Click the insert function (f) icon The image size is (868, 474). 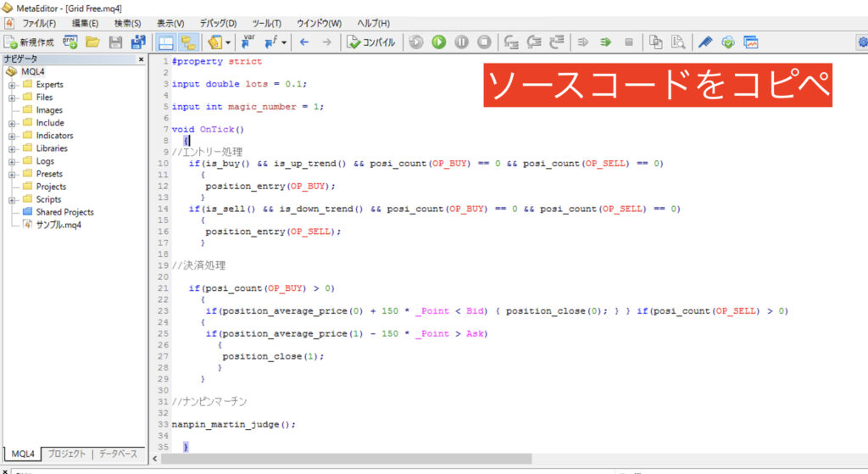point(271,42)
